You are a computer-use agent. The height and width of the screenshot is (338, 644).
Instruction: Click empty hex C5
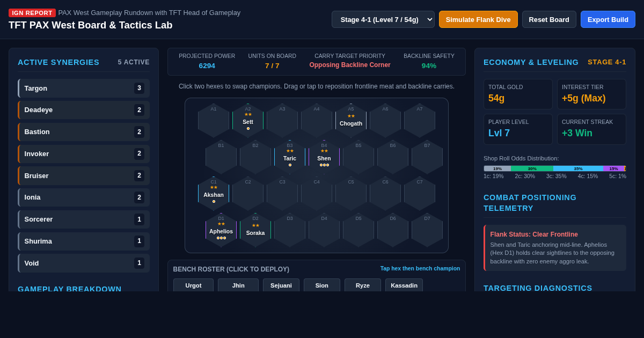[x=351, y=194]
